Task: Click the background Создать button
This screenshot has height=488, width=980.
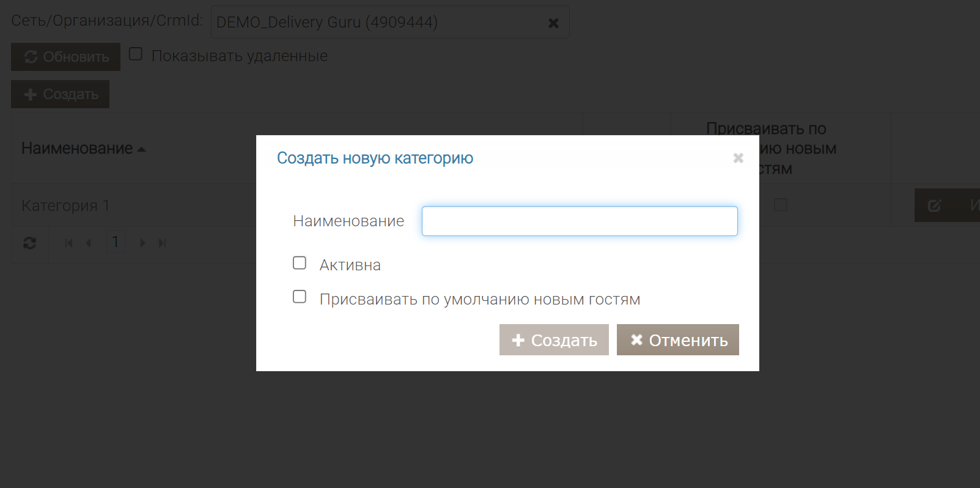Action: [60, 94]
